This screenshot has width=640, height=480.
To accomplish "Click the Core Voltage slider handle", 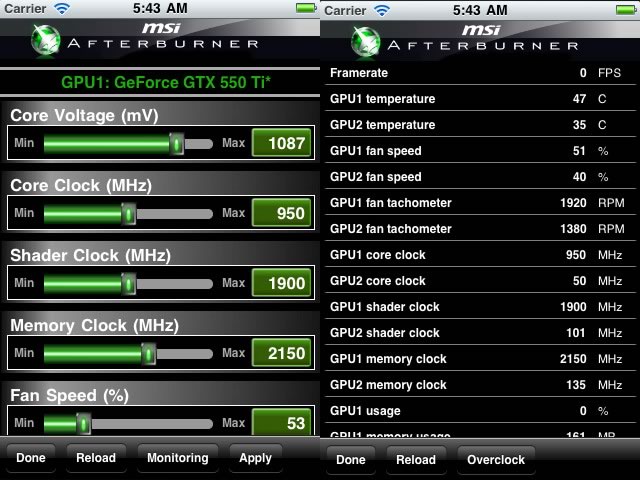I will (176, 144).
